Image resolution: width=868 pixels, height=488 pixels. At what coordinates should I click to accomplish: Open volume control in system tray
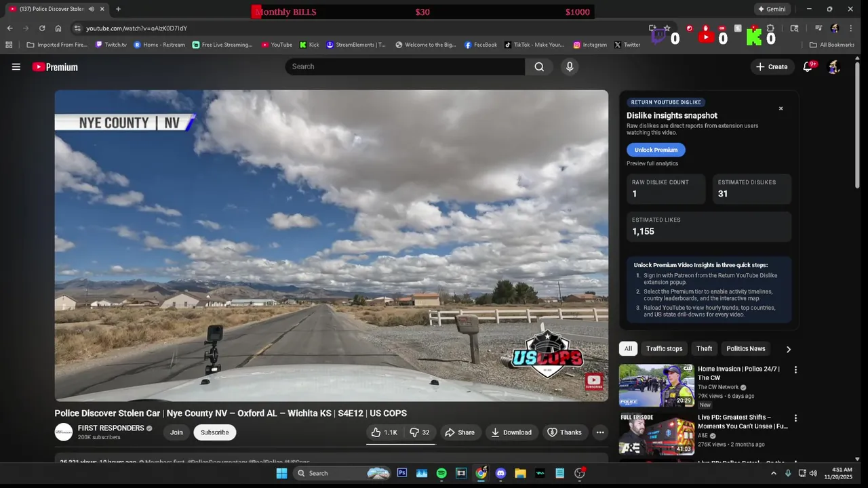(813, 473)
